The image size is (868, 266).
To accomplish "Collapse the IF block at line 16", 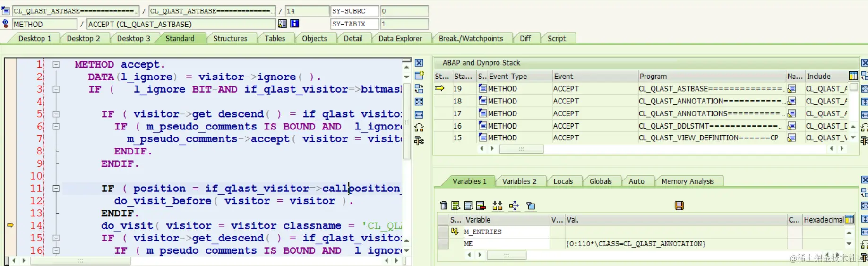I will [56, 250].
